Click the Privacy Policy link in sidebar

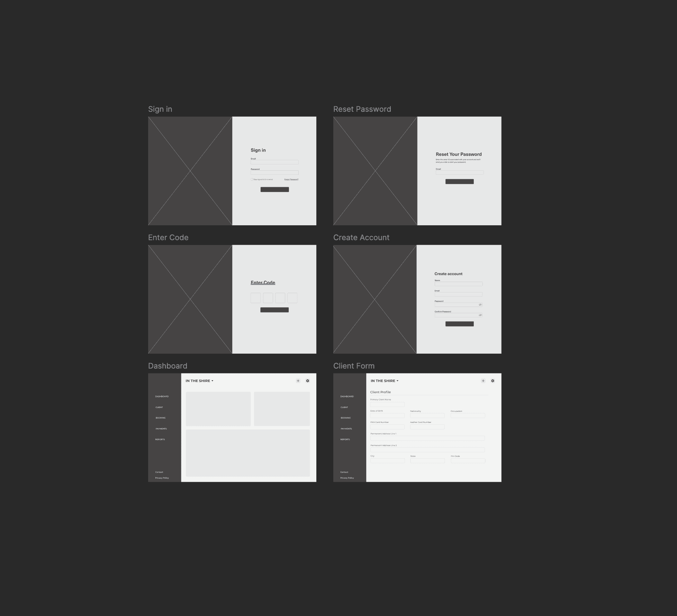coord(162,478)
